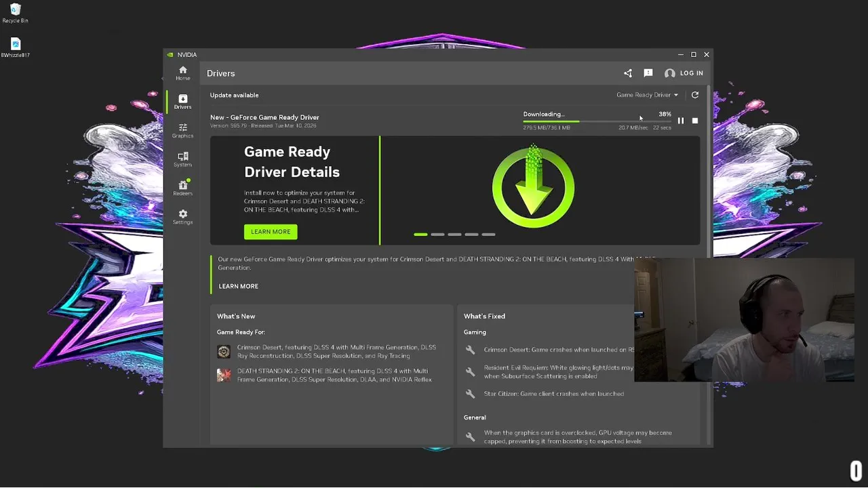This screenshot has height=488, width=868.
Task: Click 'Game Ready Driver Details' banner heading
Action: [x=292, y=162]
